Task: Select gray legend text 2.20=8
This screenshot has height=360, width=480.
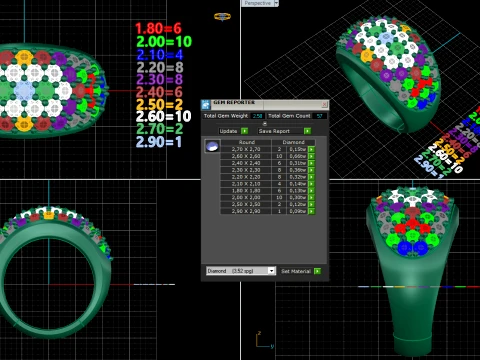Action: (160, 68)
